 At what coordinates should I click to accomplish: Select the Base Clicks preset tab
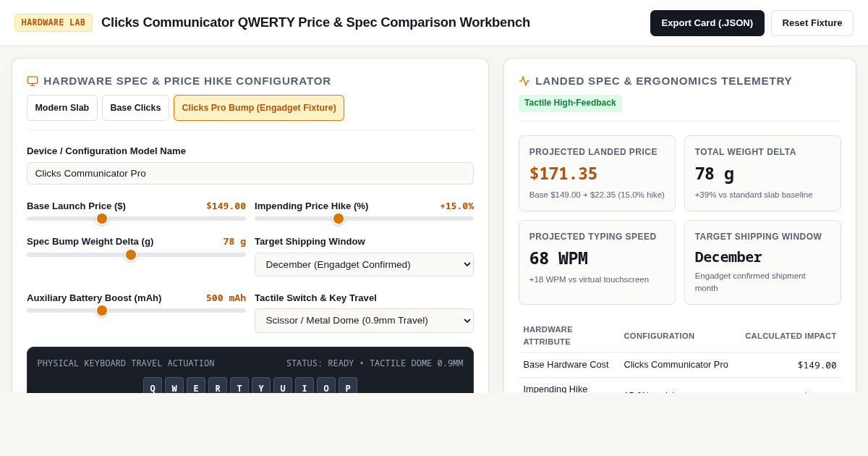click(135, 108)
